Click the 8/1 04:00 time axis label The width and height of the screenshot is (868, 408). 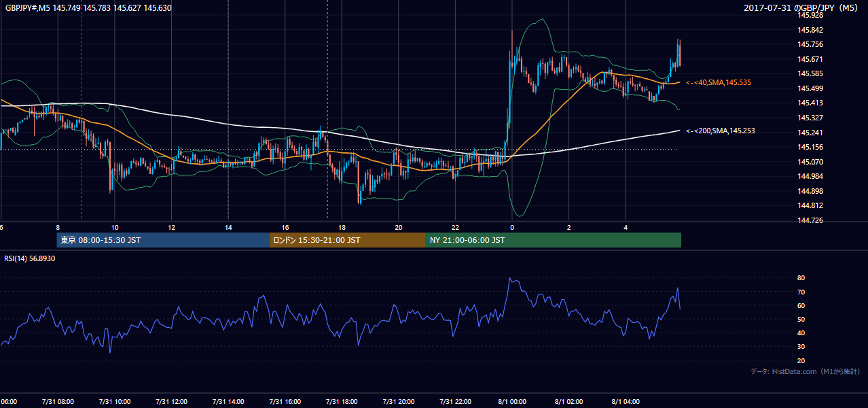click(626, 402)
